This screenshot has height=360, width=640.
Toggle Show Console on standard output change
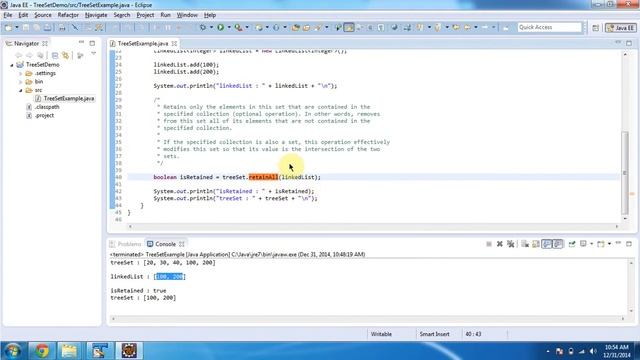click(547, 244)
